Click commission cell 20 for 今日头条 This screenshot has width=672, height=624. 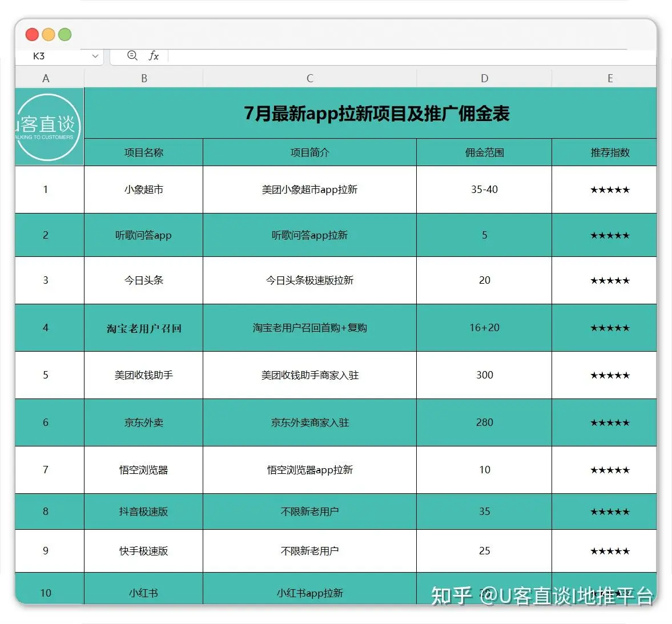click(484, 280)
